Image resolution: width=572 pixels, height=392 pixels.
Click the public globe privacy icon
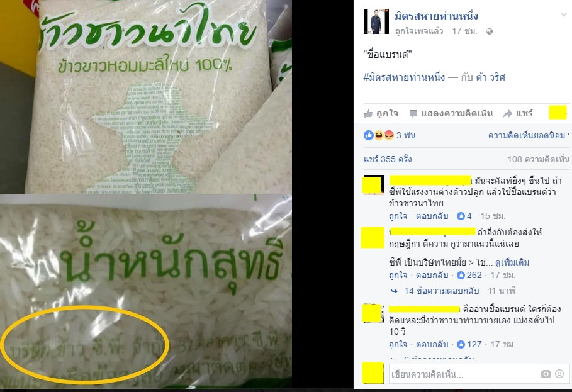point(490,31)
